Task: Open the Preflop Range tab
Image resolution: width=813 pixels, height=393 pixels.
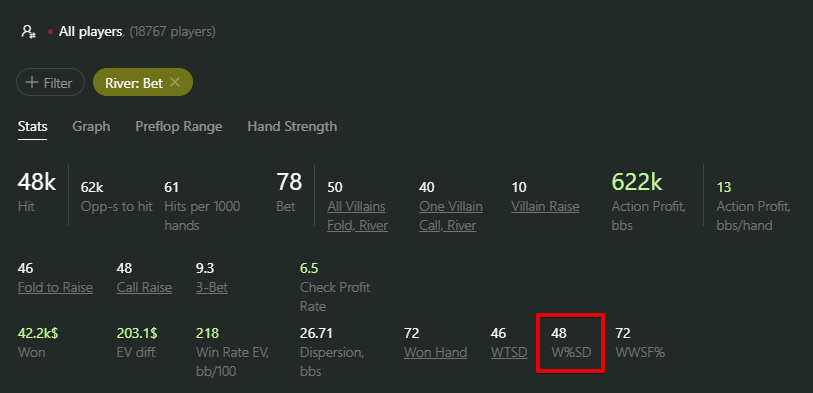Action: coord(179,127)
